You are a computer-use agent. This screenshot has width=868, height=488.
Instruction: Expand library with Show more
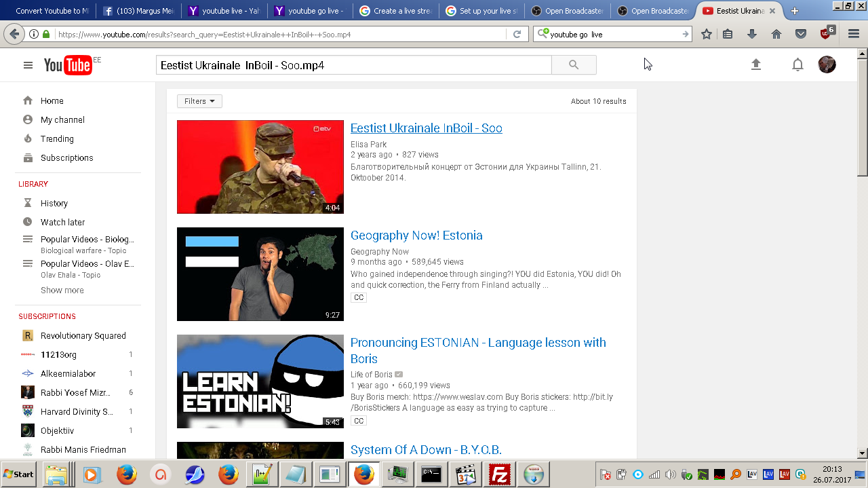click(62, 290)
